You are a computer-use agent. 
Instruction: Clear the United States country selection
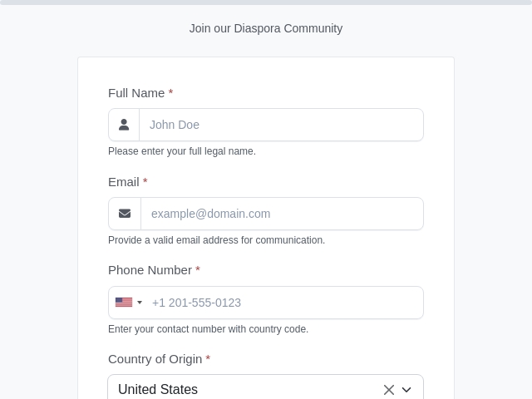[x=389, y=390]
